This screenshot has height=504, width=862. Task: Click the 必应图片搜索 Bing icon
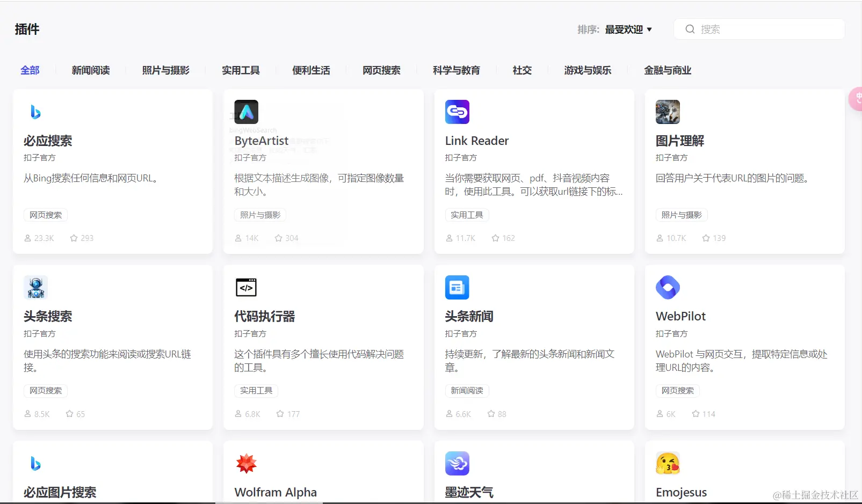click(x=35, y=463)
